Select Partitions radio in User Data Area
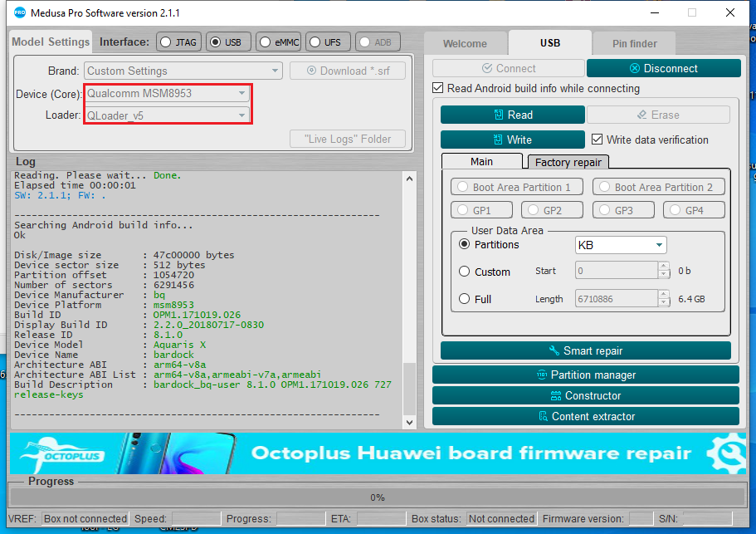Viewport: 756px width, 534px height. point(464,244)
